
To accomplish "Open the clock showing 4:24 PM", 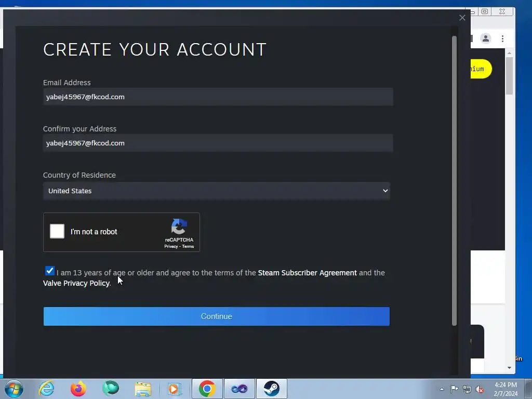I will click(506, 389).
